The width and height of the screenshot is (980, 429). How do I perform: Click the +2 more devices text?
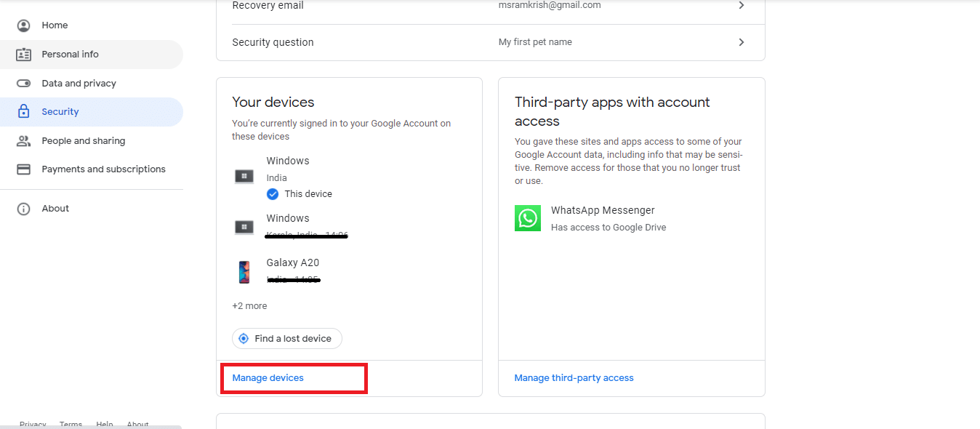coord(249,306)
